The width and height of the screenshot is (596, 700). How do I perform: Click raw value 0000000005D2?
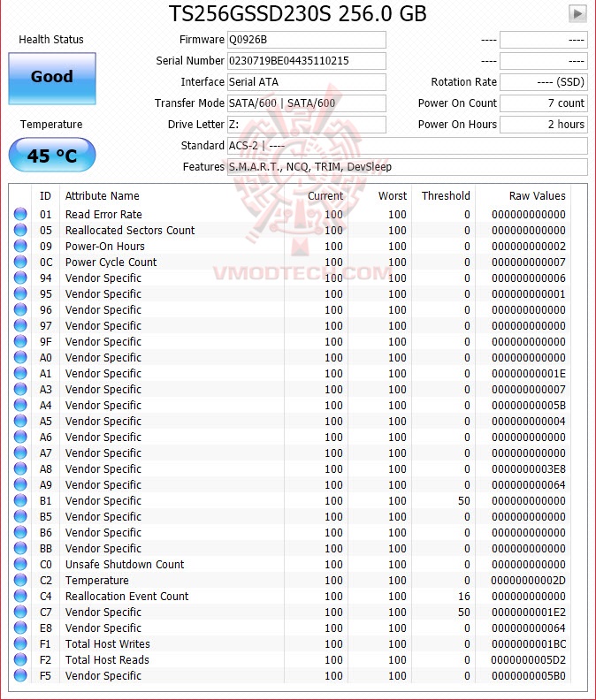coord(529,660)
